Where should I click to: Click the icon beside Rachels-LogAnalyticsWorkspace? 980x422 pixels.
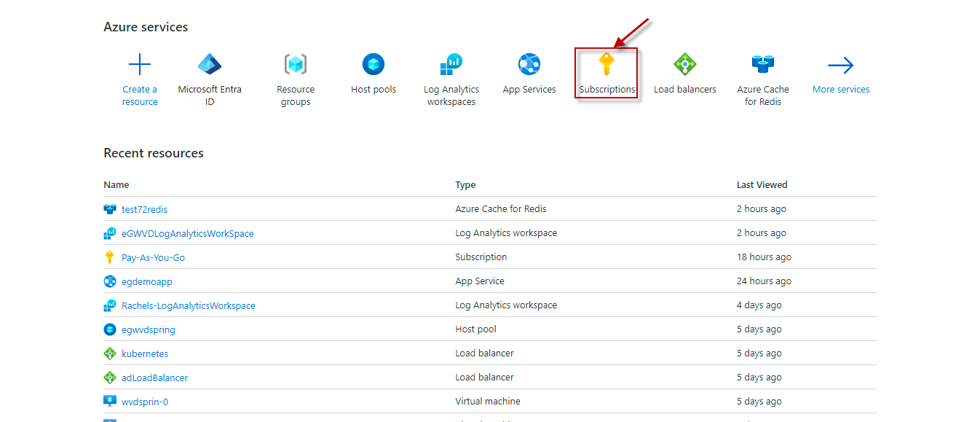pos(110,305)
